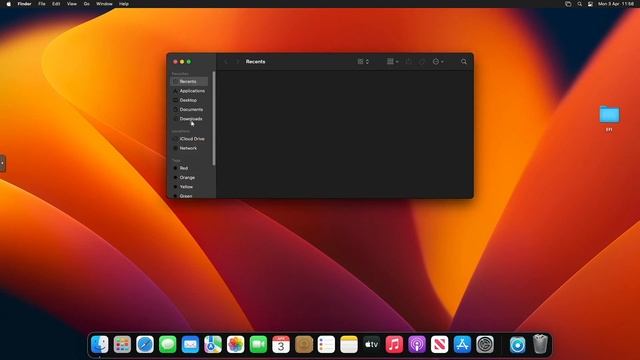640x360 pixels.
Task: Open Finder from the Dock
Action: [100, 344]
